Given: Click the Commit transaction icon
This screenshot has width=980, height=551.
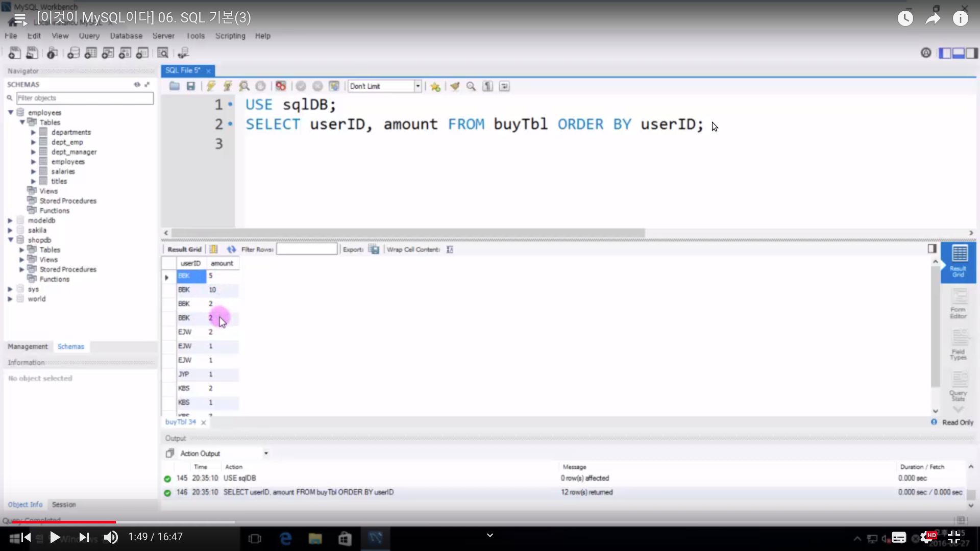Looking at the screenshot, I should click(301, 86).
